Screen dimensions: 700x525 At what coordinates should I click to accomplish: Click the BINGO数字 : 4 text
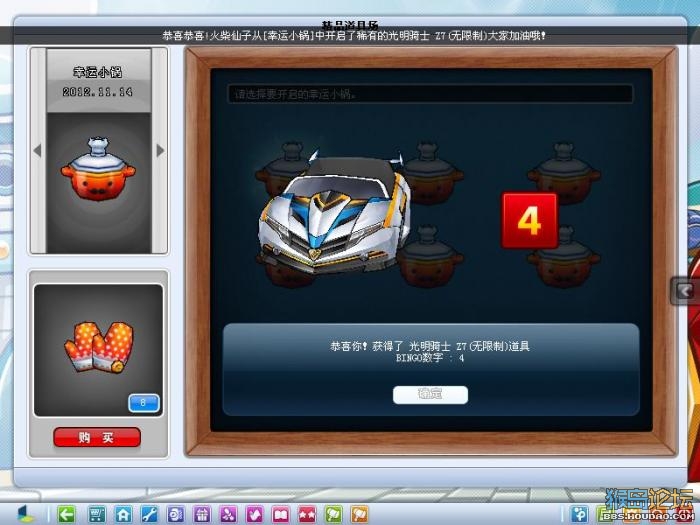430,358
